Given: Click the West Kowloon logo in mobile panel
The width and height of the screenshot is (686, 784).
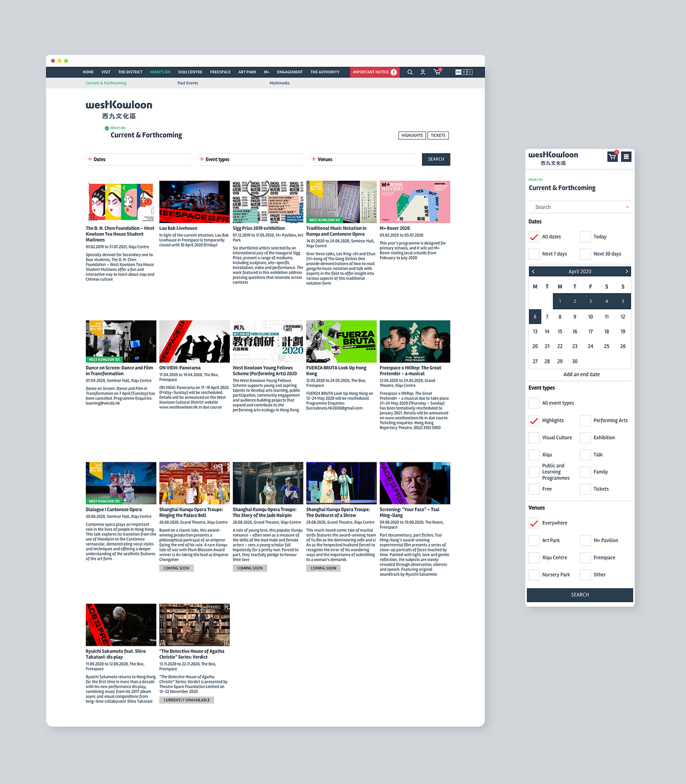Looking at the screenshot, I should (x=553, y=158).
